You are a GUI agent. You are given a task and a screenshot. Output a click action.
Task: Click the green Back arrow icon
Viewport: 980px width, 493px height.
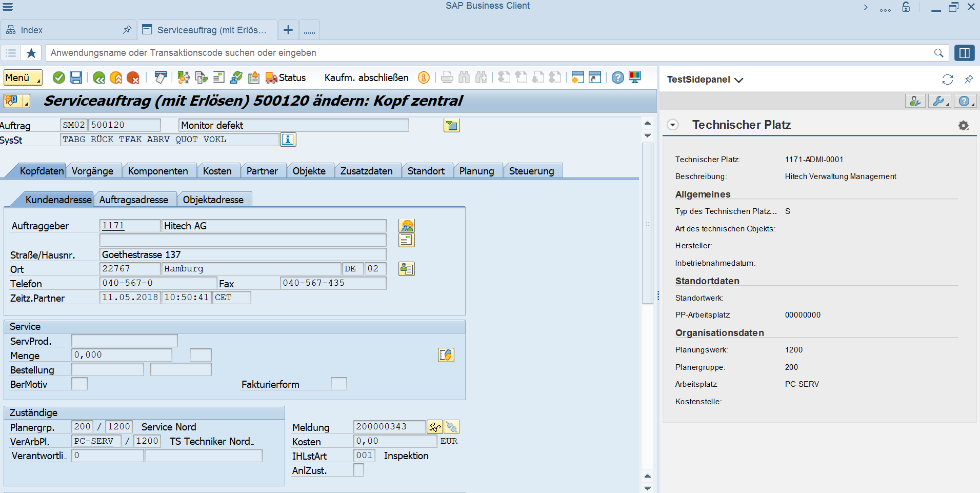[x=99, y=77]
